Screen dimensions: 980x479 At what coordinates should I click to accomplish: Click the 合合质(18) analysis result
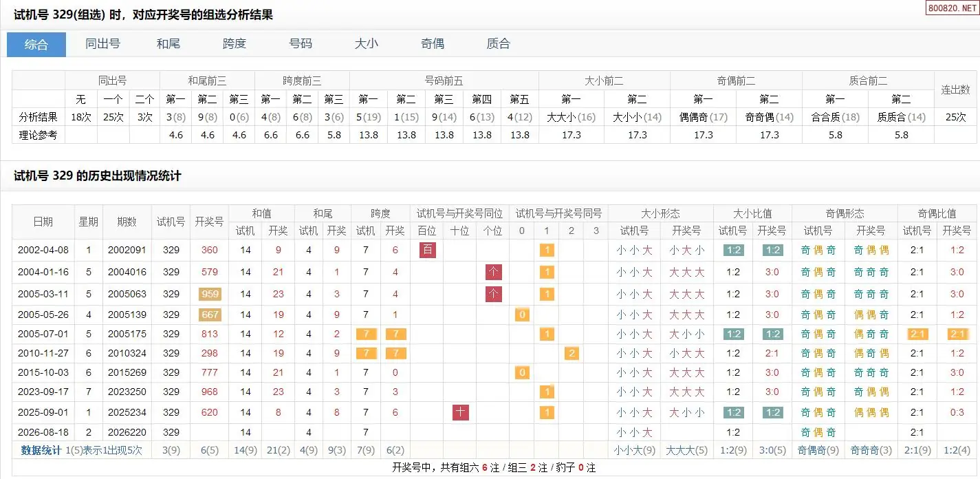click(x=835, y=117)
